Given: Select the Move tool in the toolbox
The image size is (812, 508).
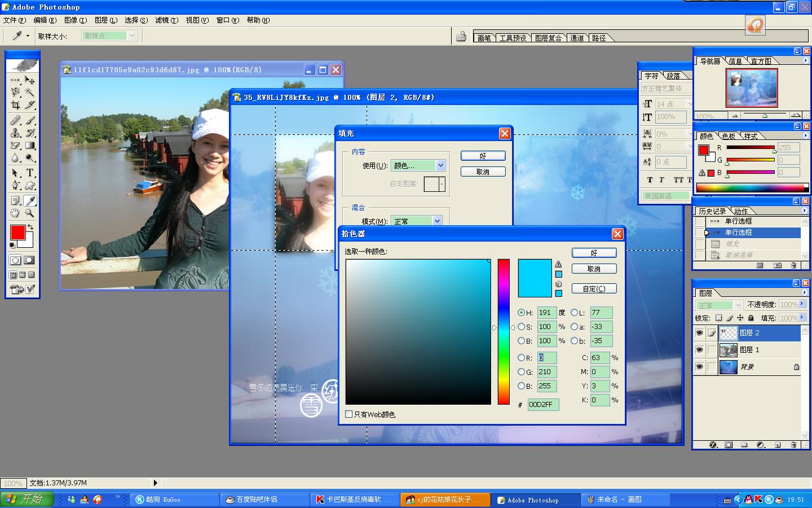Looking at the screenshot, I should tap(30, 80).
